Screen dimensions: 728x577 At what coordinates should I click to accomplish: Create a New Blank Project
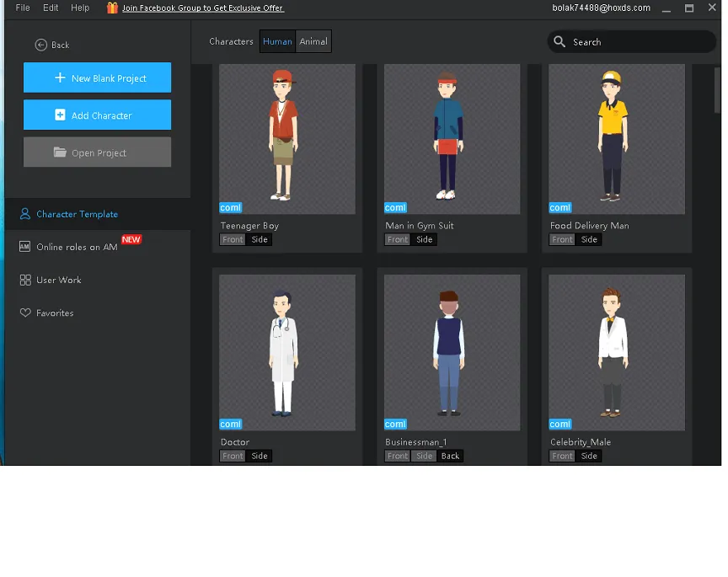click(97, 78)
